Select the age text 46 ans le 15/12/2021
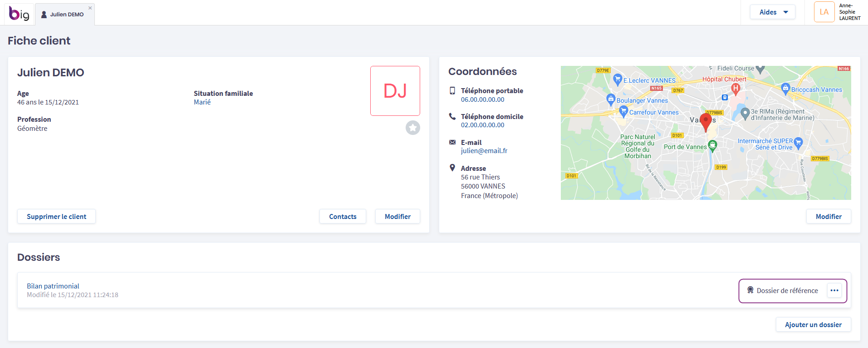868x348 pixels. coord(48,102)
